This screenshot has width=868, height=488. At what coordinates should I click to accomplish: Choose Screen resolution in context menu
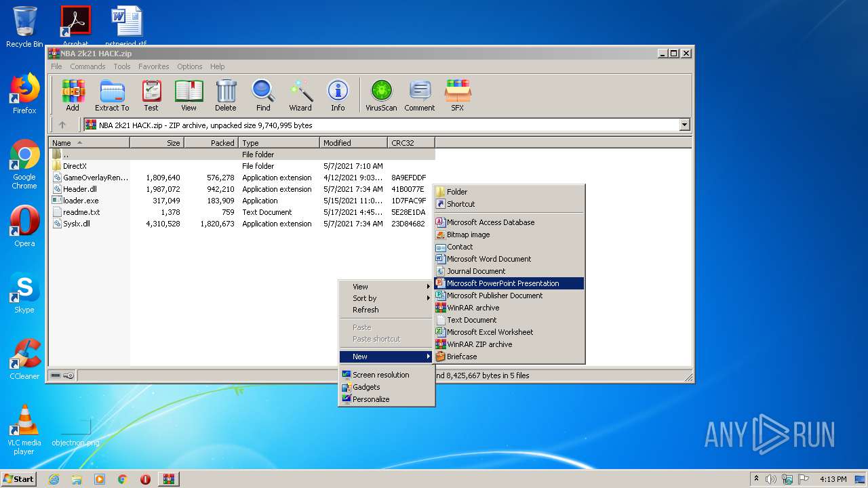pyautogui.click(x=385, y=375)
